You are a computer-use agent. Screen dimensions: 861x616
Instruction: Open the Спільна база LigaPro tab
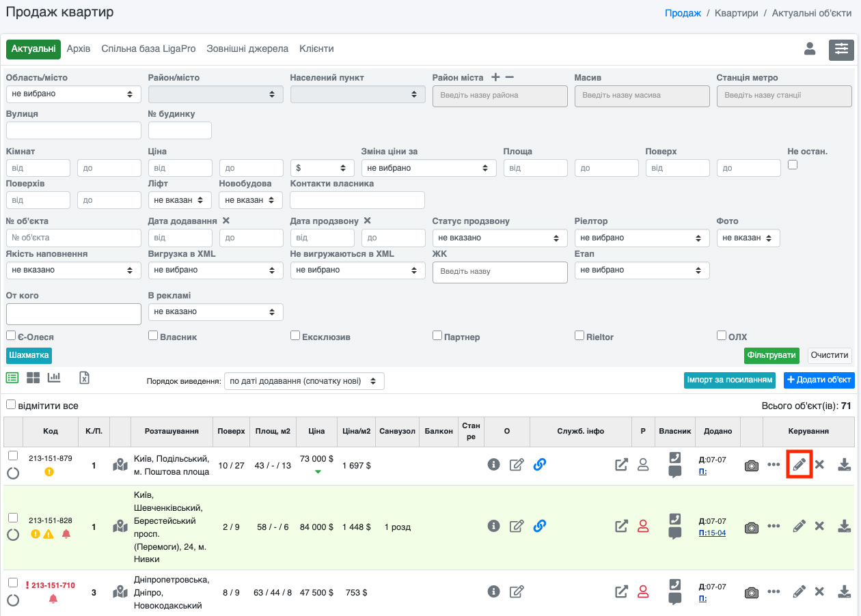[x=148, y=49]
